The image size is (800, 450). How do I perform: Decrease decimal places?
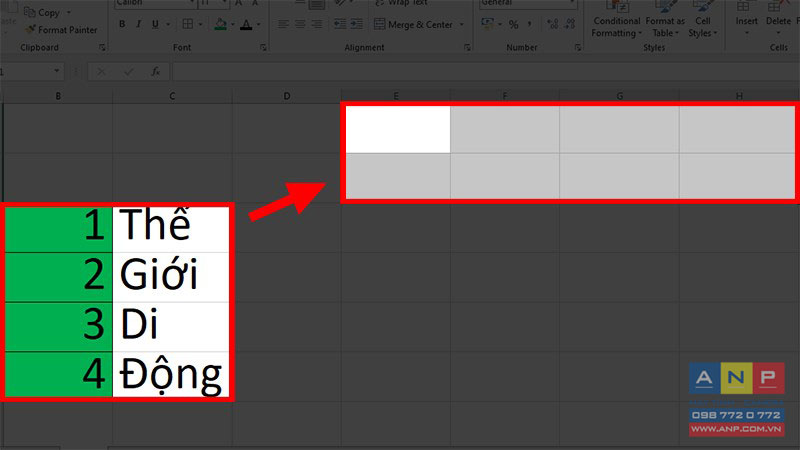pyautogui.click(x=570, y=24)
